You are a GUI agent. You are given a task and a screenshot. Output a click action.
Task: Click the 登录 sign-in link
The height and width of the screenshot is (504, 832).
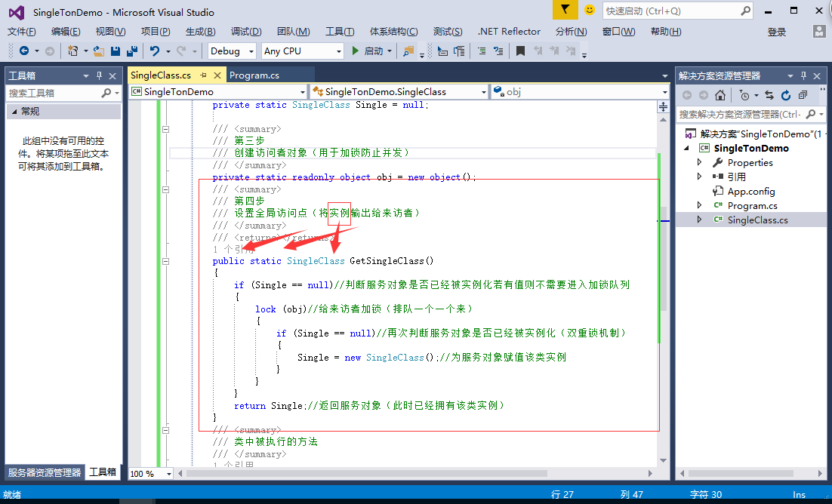(777, 32)
